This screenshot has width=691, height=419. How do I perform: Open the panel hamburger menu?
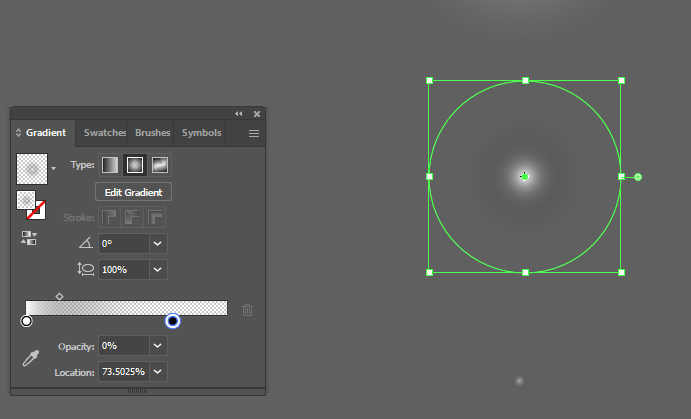click(254, 133)
